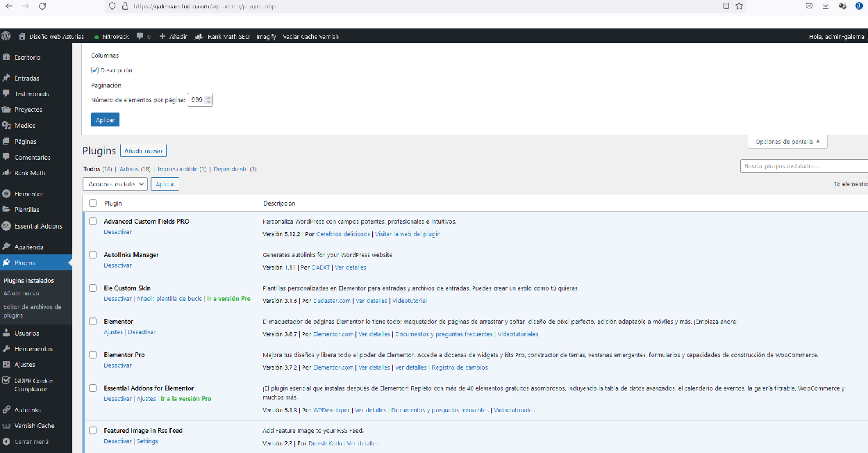Open the Imagify admin bar menu

tap(267, 36)
